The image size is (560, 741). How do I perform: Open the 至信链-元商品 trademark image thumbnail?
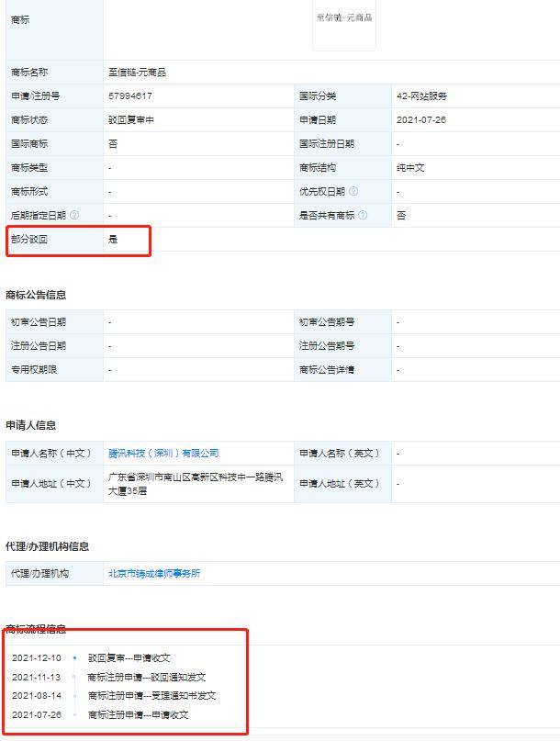[x=344, y=25]
